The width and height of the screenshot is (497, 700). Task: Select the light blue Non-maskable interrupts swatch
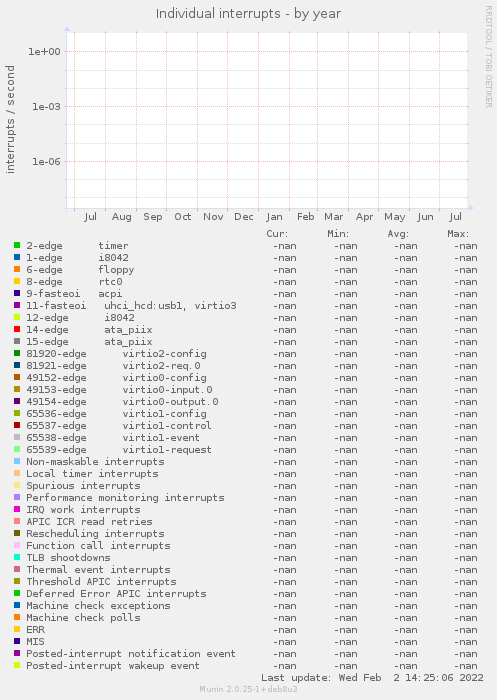click(x=17, y=461)
